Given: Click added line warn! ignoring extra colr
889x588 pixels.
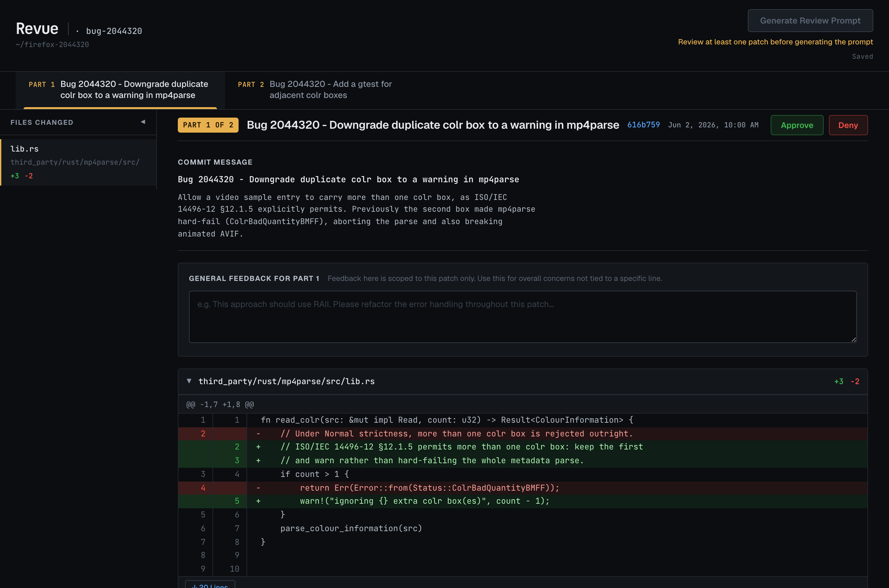Looking at the screenshot, I should coord(523,501).
